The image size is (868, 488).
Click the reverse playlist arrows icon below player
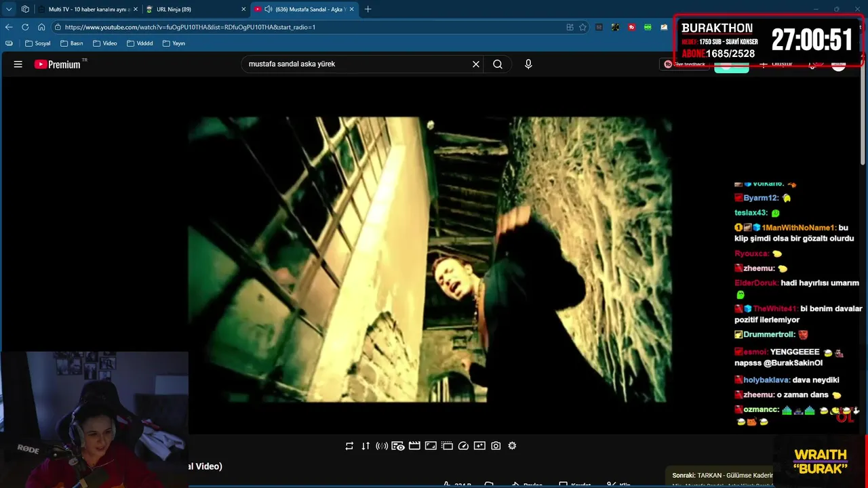(366, 446)
